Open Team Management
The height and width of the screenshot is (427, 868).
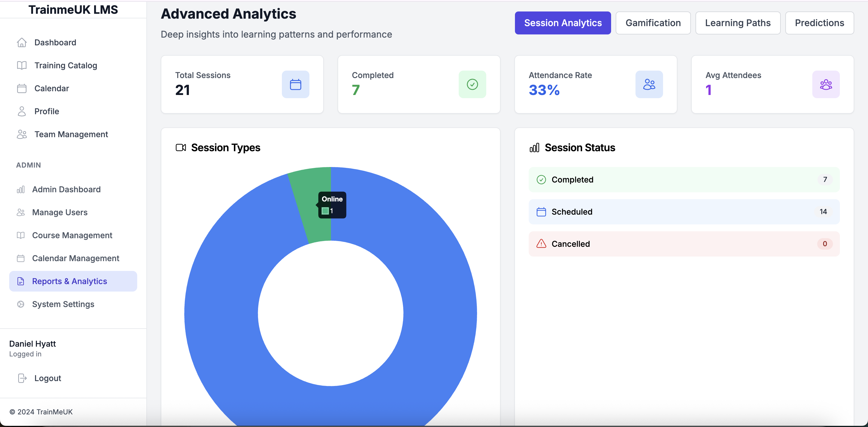(x=73, y=134)
